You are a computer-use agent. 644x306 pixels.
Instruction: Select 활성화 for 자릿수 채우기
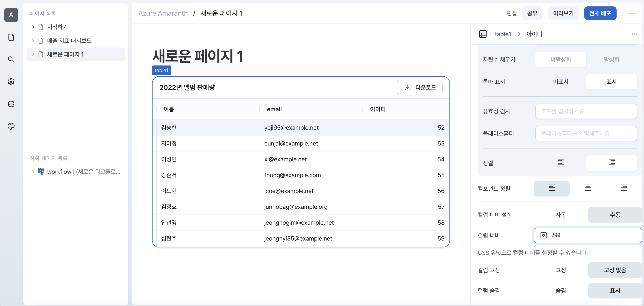pos(611,59)
